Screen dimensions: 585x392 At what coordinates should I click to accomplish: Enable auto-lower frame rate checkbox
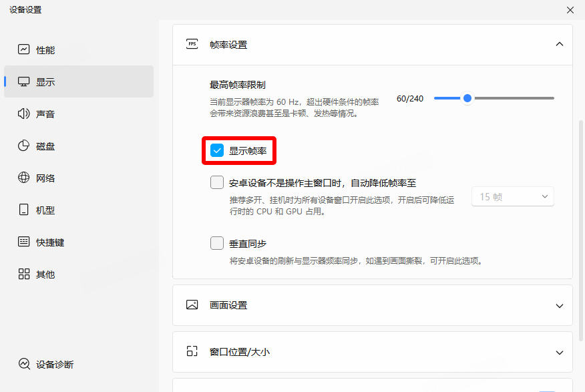(217, 182)
